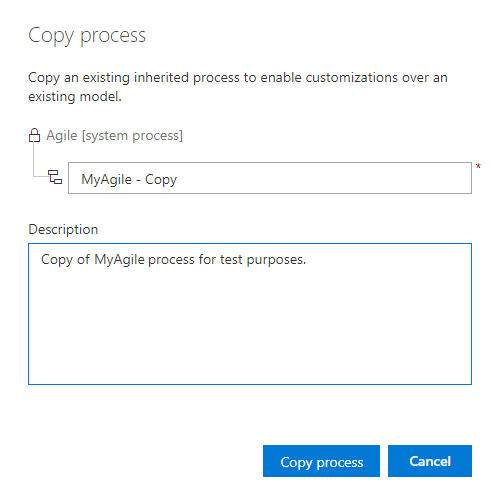The height and width of the screenshot is (497, 498).
Task: Focus the process name field 'MyAgile - Copy'
Action: [x=270, y=178]
